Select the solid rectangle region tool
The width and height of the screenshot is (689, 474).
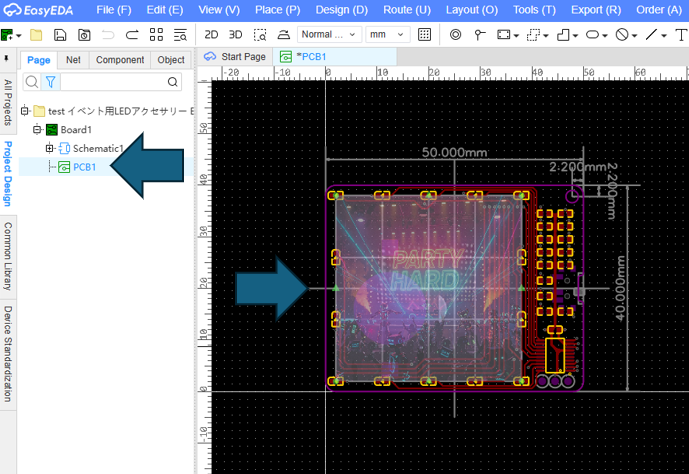504,34
